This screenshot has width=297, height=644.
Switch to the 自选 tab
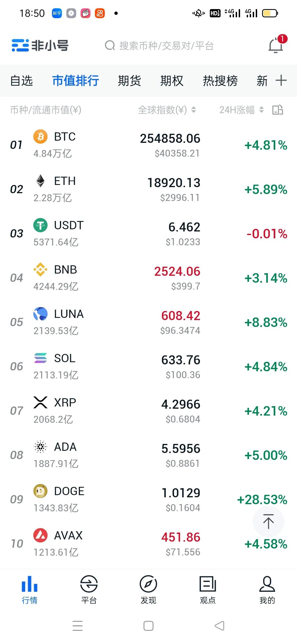point(21,81)
